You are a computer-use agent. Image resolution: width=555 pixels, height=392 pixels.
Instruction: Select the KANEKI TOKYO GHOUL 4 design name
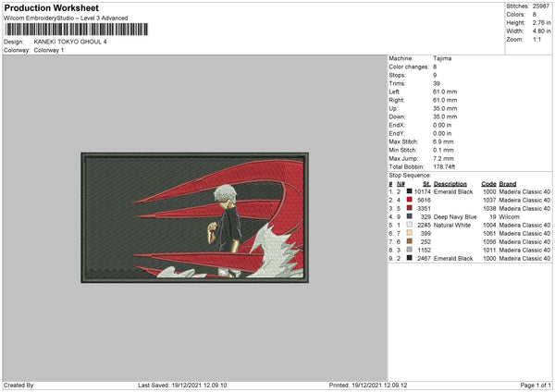pyautogui.click(x=70, y=42)
